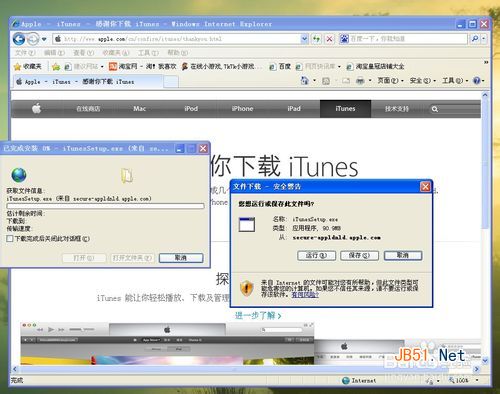500x394 pixels.
Task: Select the Apple - iTunes browser tab
Action: pyautogui.click(x=88, y=82)
